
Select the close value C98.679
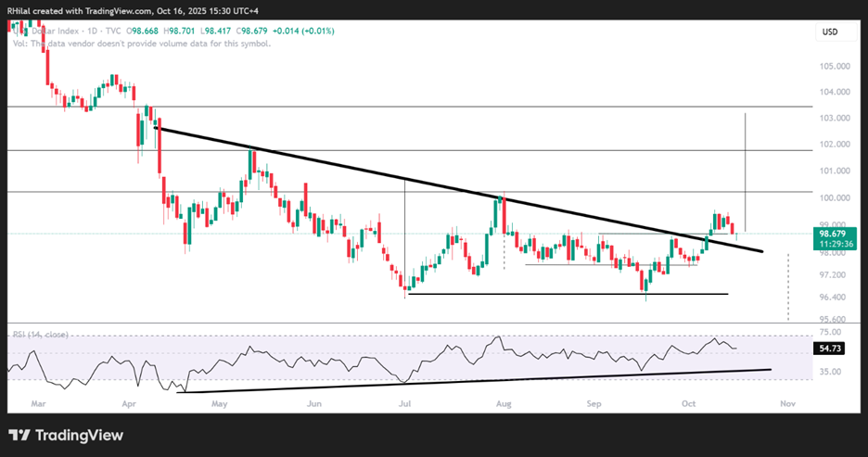tap(252, 32)
